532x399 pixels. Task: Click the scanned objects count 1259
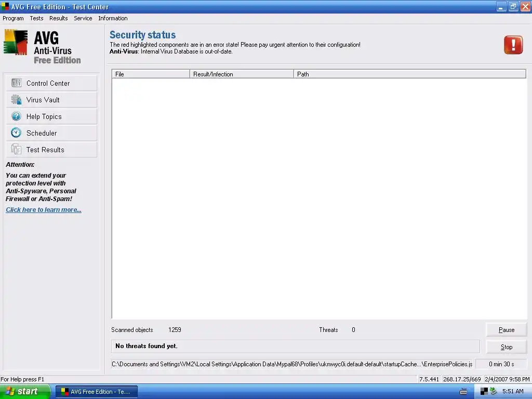click(175, 330)
